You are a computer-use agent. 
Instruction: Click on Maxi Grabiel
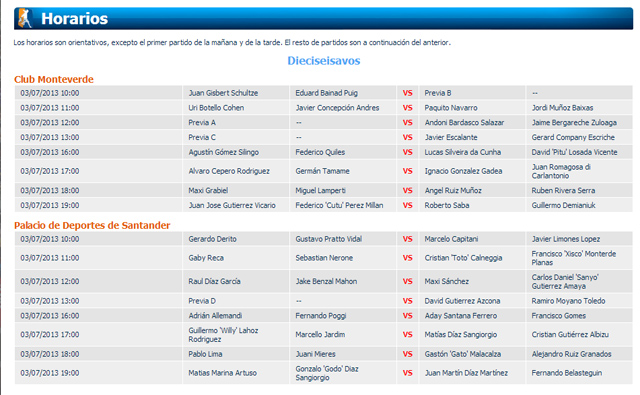[x=208, y=191]
